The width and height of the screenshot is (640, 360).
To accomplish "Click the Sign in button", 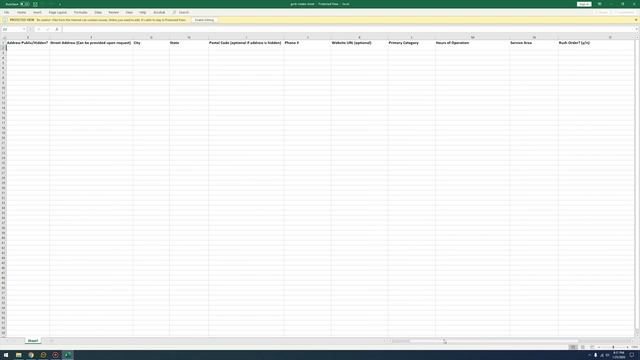I will (584, 4).
